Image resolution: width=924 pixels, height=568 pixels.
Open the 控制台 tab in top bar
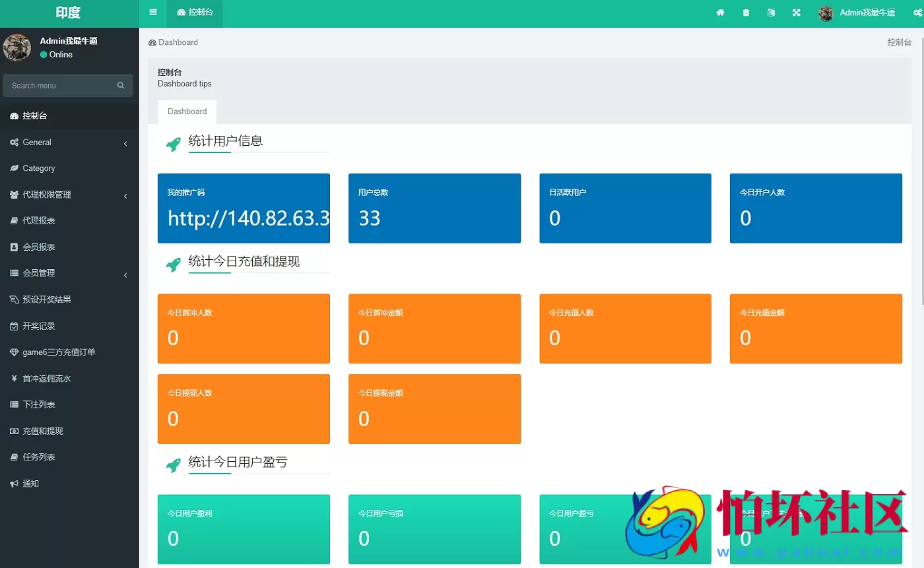195,13
